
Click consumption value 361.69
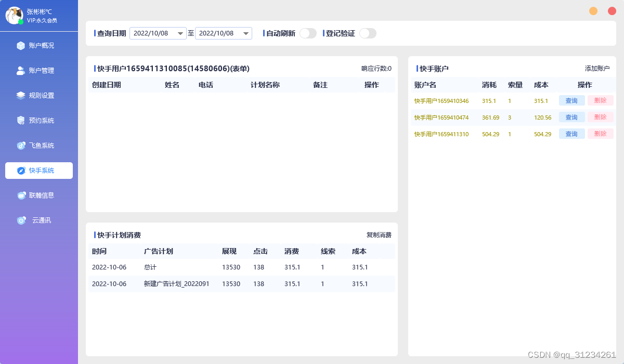(x=490, y=118)
